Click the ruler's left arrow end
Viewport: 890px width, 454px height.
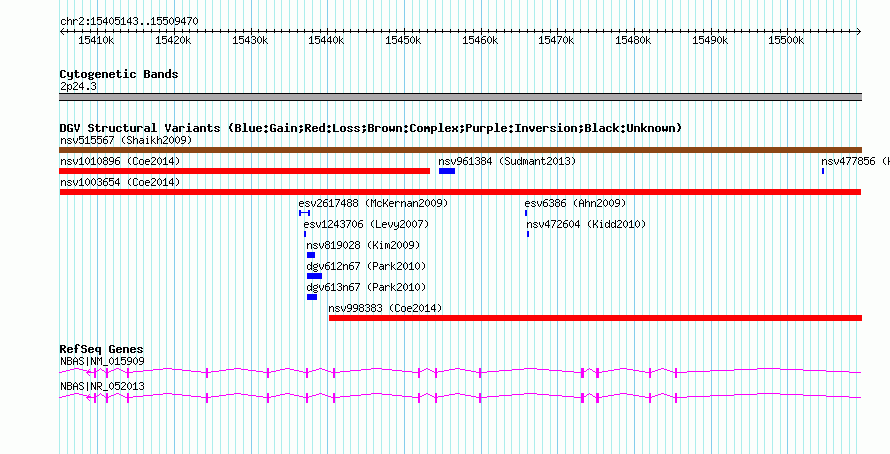click(62, 32)
